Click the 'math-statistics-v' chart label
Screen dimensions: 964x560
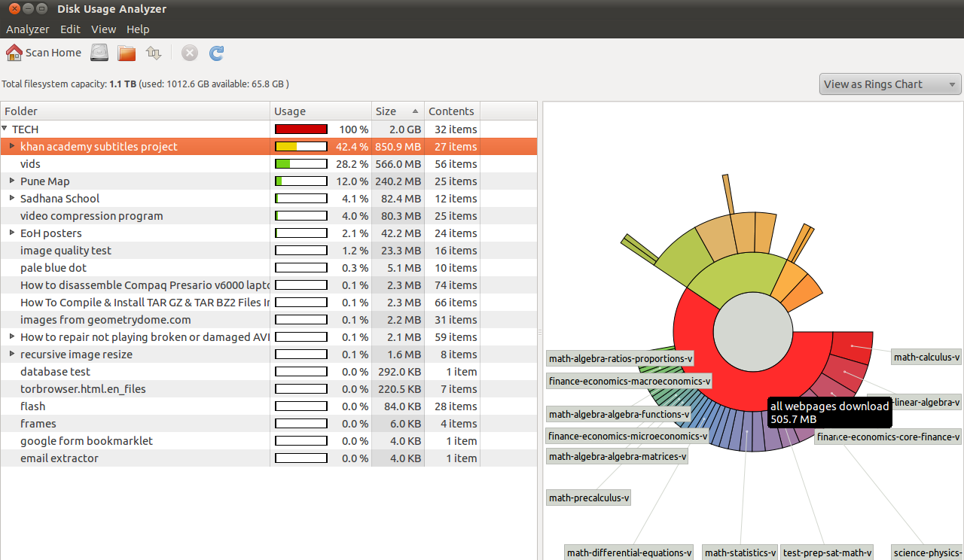tap(740, 552)
